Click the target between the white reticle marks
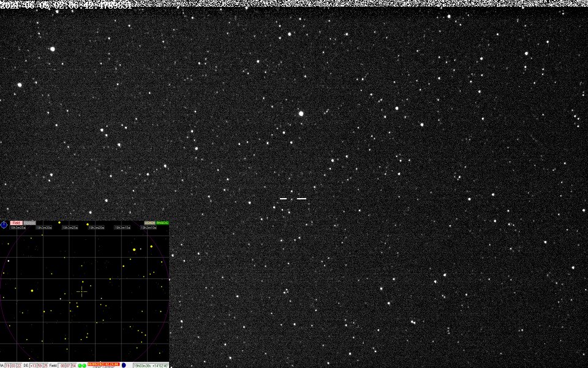This screenshot has height=368, width=588. coord(292,199)
